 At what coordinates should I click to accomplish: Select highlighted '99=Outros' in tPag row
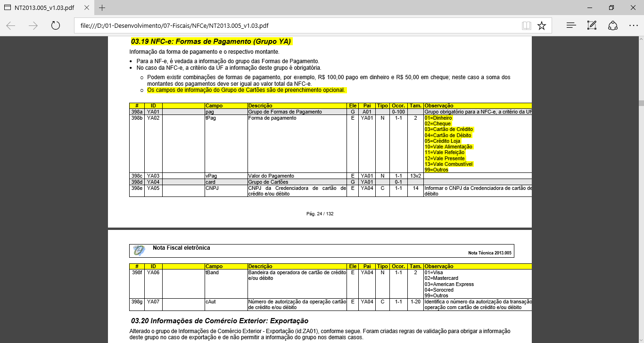437,170
